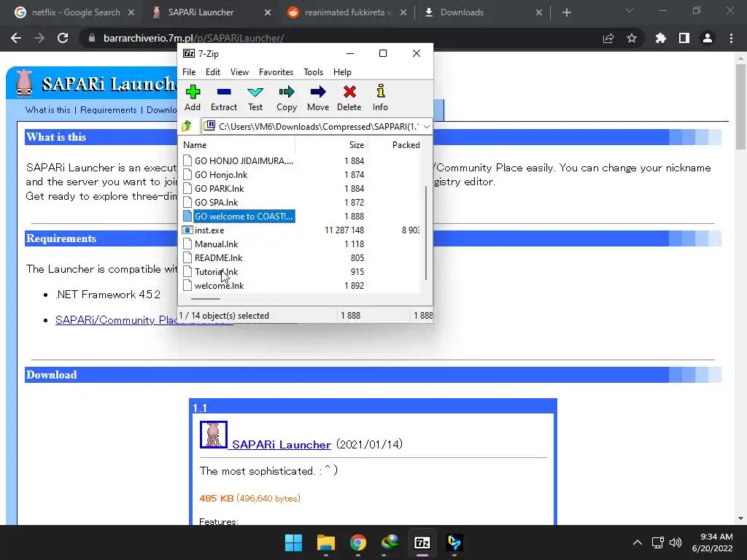Select the GO SPA.lnk file
The width and height of the screenshot is (747, 560).
click(x=216, y=203)
